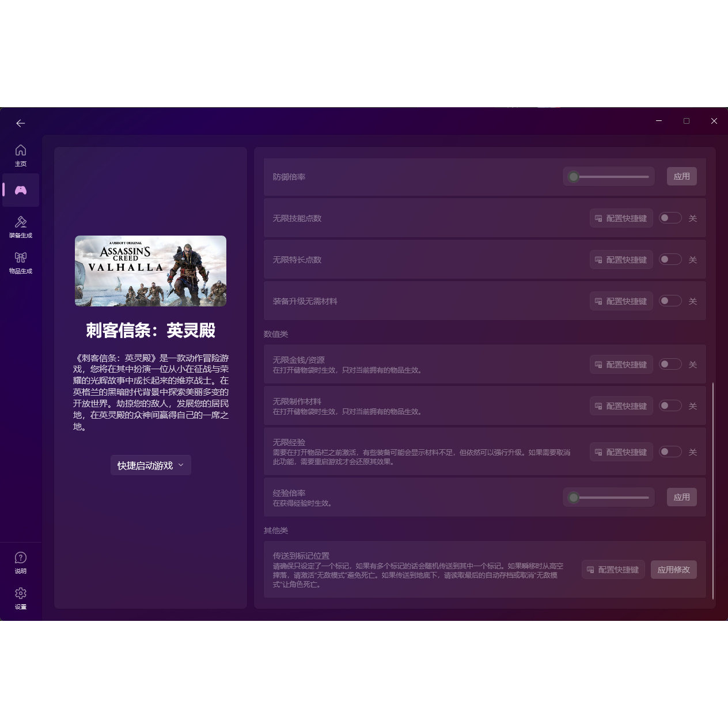This screenshot has width=728, height=728.
Task: Click the 刺客信条：英灵殿 title
Action: tap(150, 331)
